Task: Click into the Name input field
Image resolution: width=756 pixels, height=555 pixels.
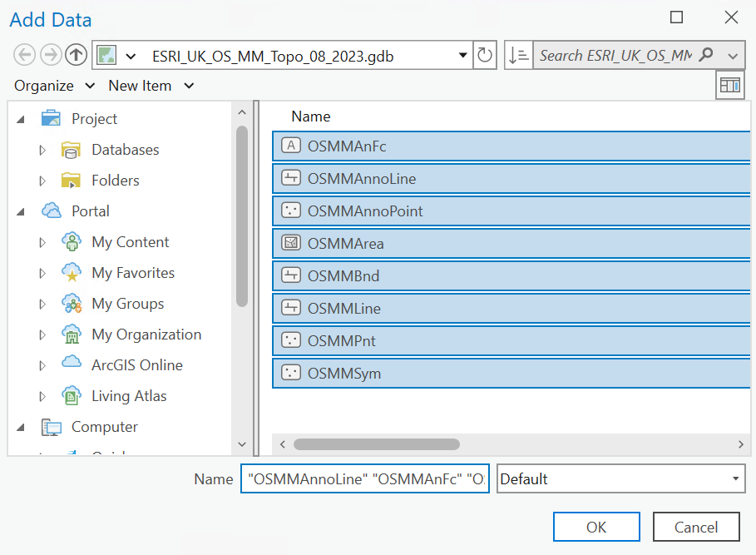Action: coord(364,478)
